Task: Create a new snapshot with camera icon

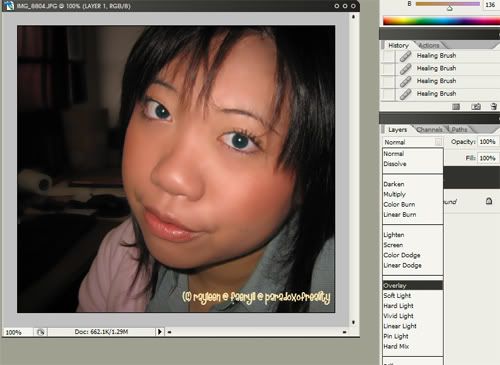Action: point(476,106)
